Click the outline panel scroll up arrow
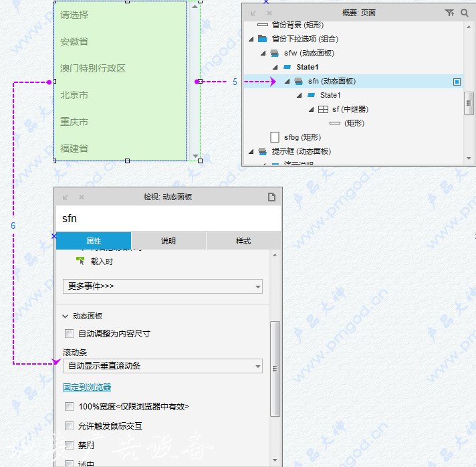Viewport: 476px width, 467px height. [x=469, y=27]
